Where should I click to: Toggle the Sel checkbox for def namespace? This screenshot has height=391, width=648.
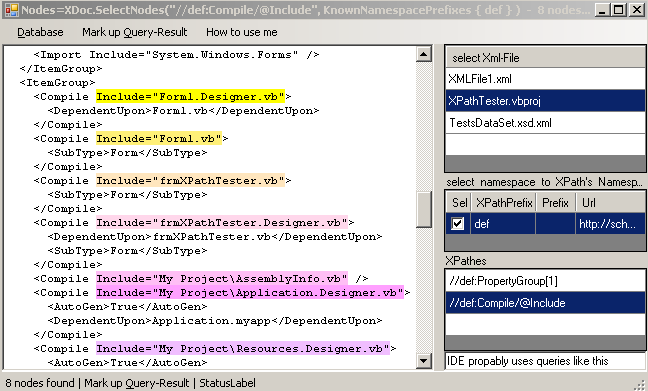click(457, 224)
